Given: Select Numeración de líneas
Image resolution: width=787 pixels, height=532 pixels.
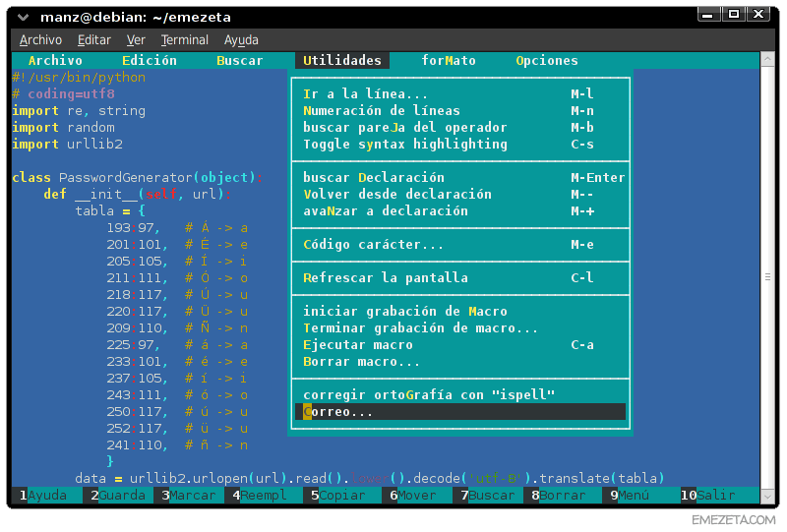Looking at the screenshot, I should click(x=460, y=110).
